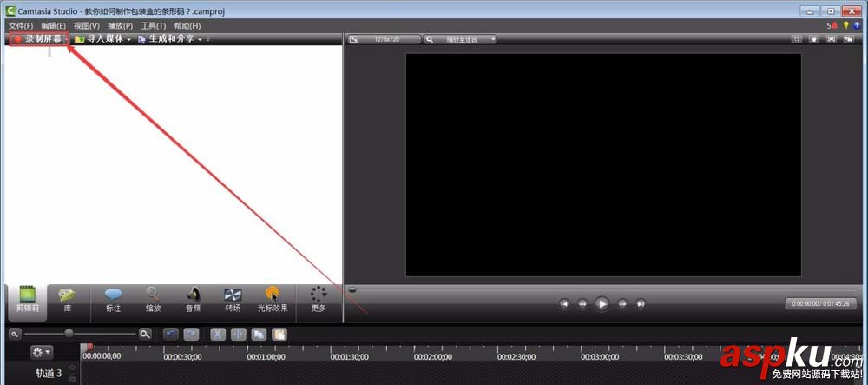Open the 视图(V) menu

pos(87,25)
